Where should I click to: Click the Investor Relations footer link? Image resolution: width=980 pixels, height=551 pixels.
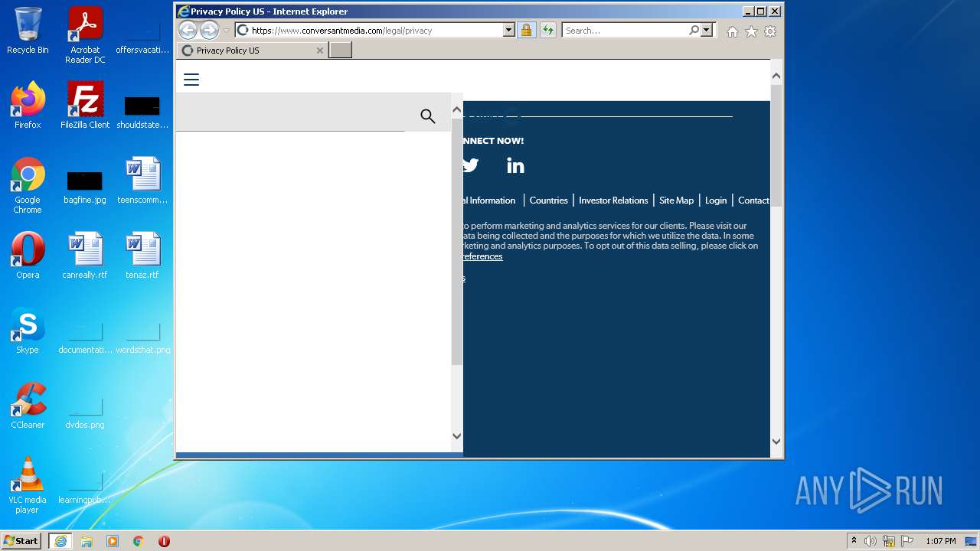tap(613, 201)
